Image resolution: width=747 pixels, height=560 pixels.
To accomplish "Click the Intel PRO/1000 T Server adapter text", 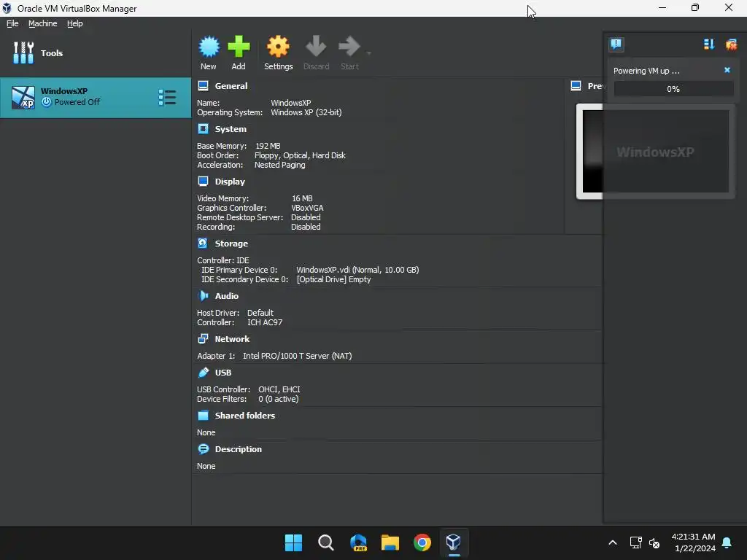I will coord(298,356).
